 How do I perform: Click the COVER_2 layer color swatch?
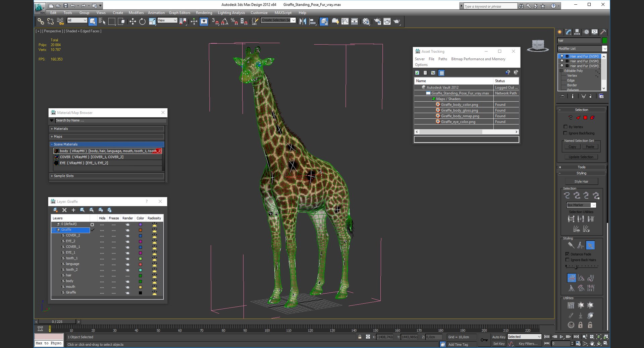click(141, 236)
